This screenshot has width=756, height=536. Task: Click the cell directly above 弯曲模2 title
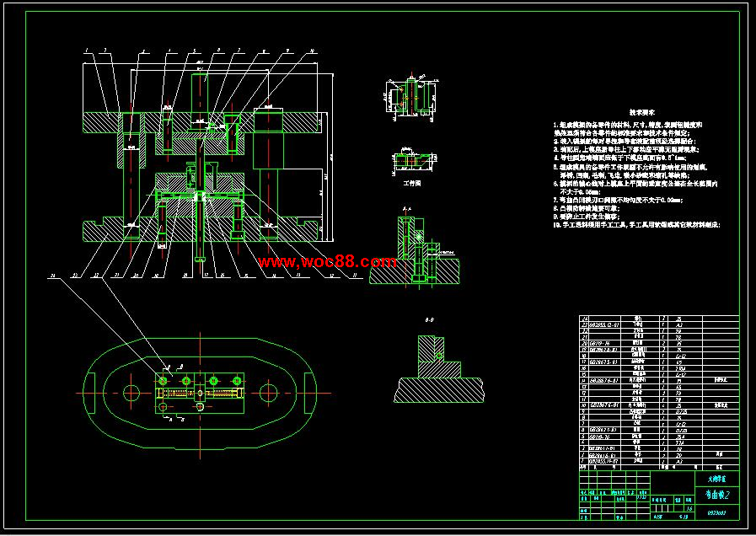click(717, 479)
